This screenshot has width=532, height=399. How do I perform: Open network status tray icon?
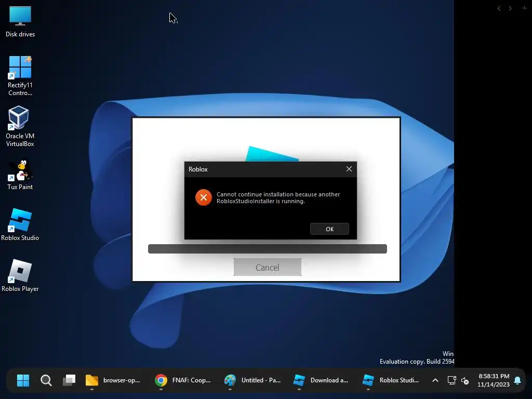(x=451, y=380)
